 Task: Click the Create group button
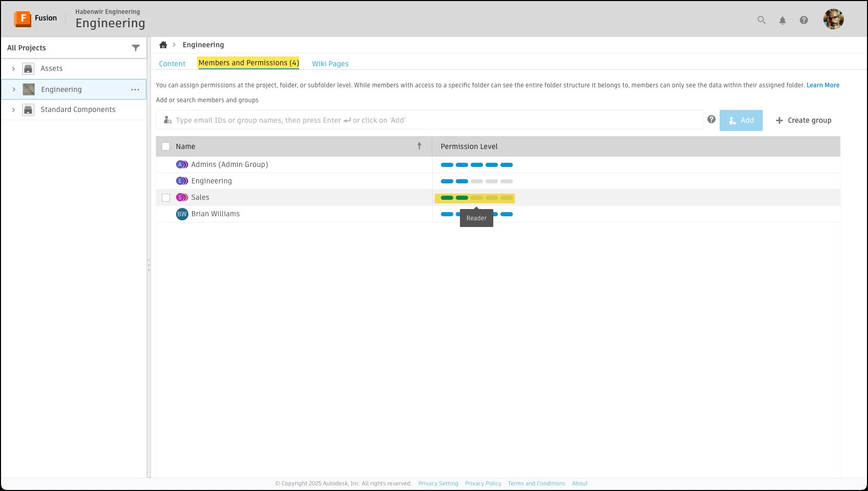tap(803, 120)
